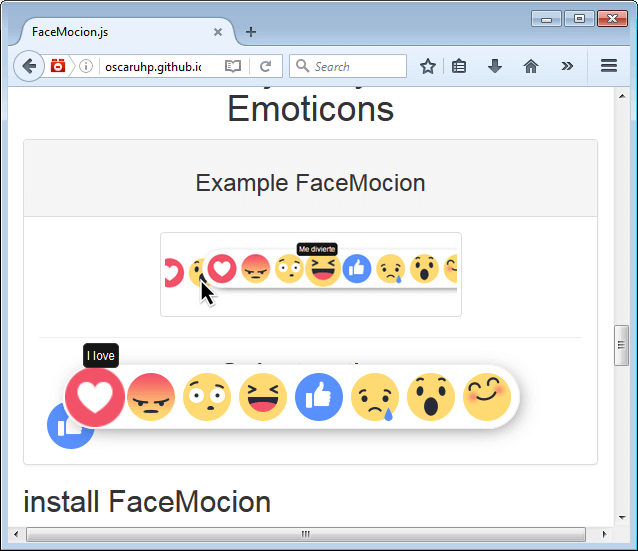Pick the small crying face in example box

pyautogui.click(x=391, y=269)
